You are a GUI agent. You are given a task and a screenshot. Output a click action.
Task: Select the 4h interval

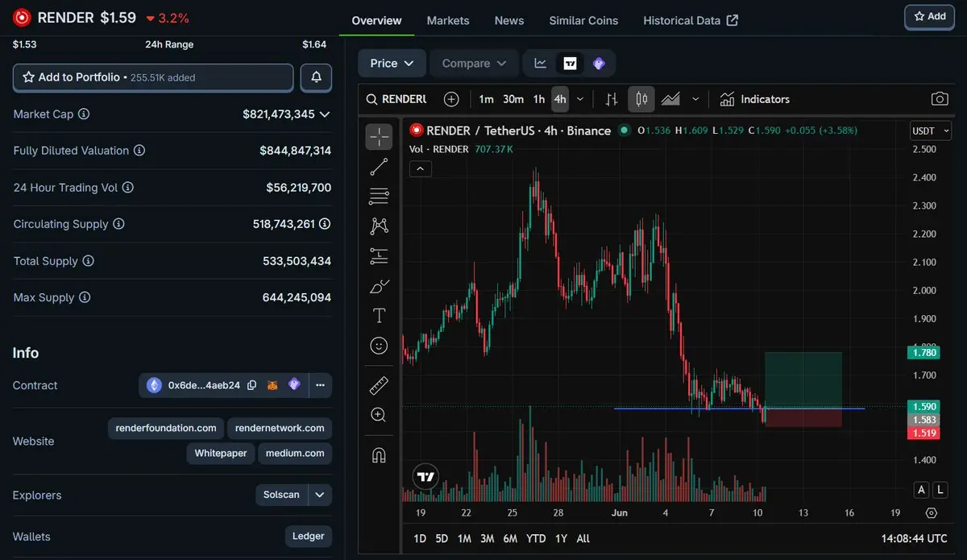coord(560,99)
